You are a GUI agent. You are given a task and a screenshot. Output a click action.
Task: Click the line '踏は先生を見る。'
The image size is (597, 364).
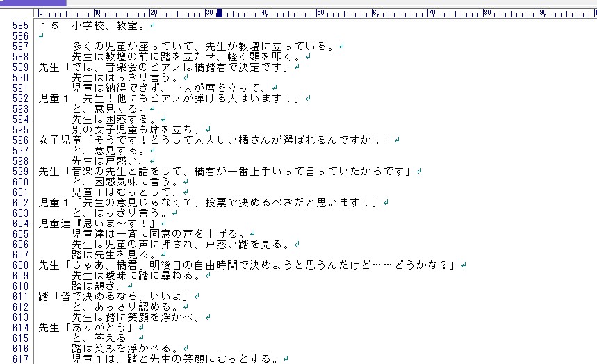[114, 255]
